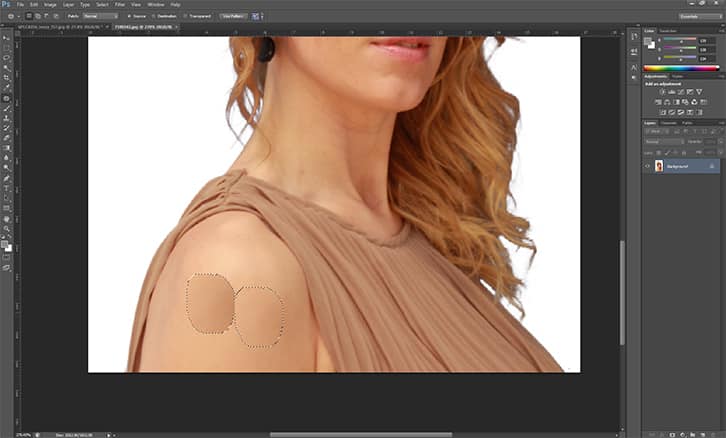Select the Dodge tool
This screenshot has width=726, height=438.
point(6,168)
